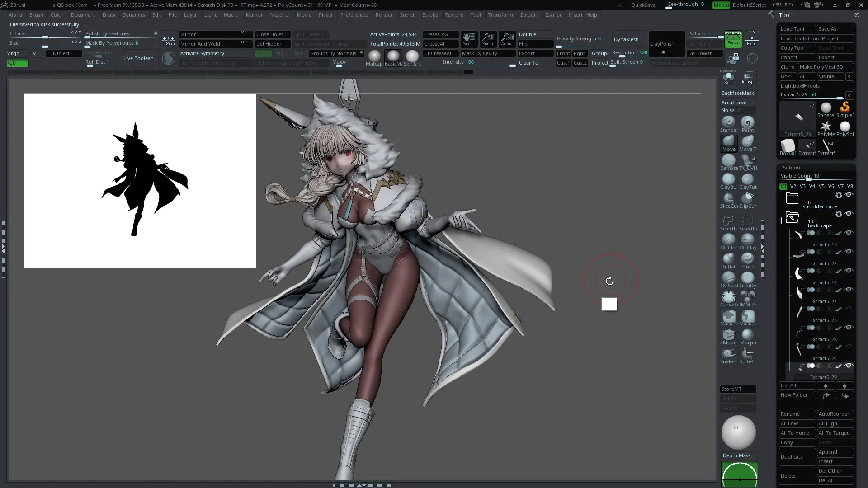This screenshot has width=868, height=488.
Task: Select the TrimDynamic brush
Action: click(x=747, y=280)
